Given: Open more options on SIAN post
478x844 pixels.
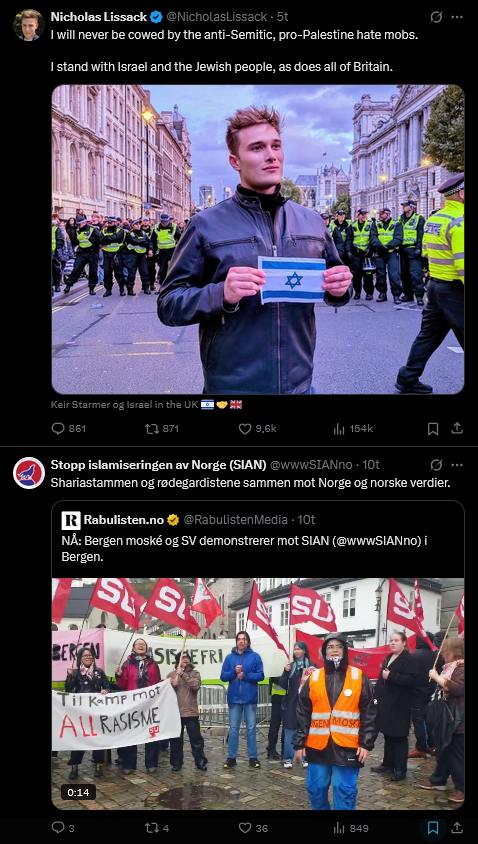Looking at the screenshot, I should (x=457, y=465).
